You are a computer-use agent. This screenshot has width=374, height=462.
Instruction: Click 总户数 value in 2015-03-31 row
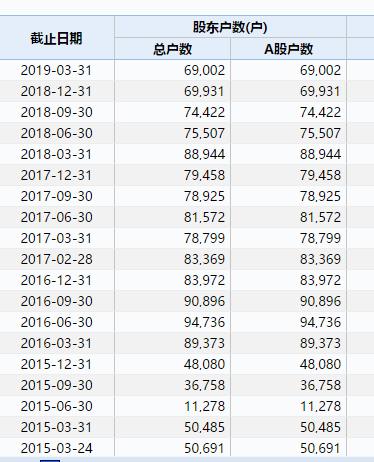[204, 427]
